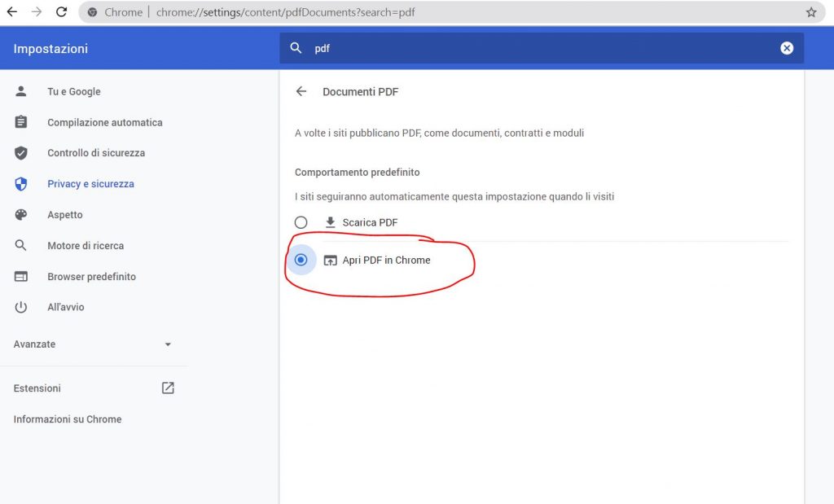The height and width of the screenshot is (504, 834).
Task: Click the circled radio button for opening PDFs
Action: (x=301, y=259)
